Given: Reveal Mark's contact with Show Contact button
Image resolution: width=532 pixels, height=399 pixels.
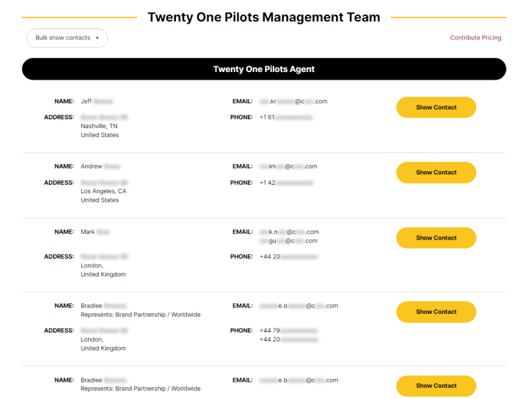Looking at the screenshot, I should (x=436, y=238).
